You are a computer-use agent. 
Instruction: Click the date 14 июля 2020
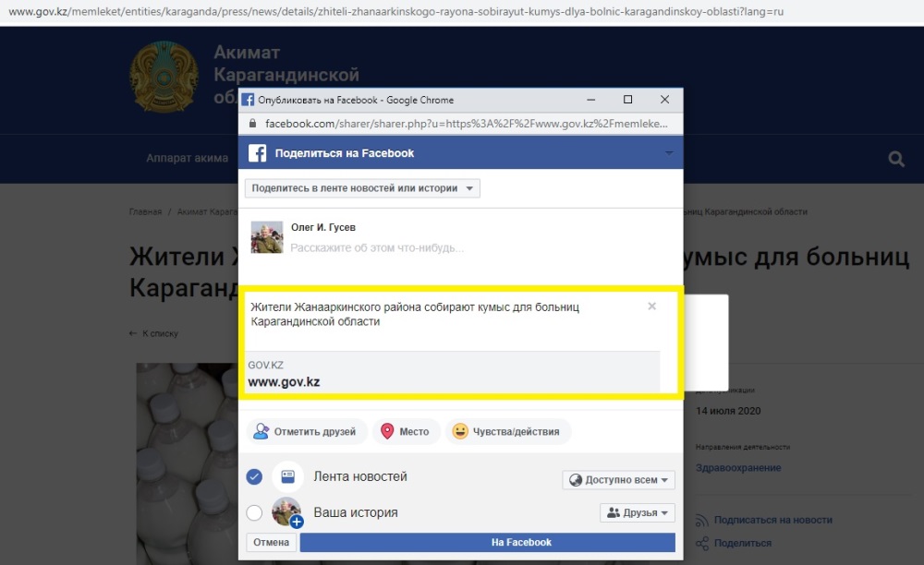(x=728, y=411)
